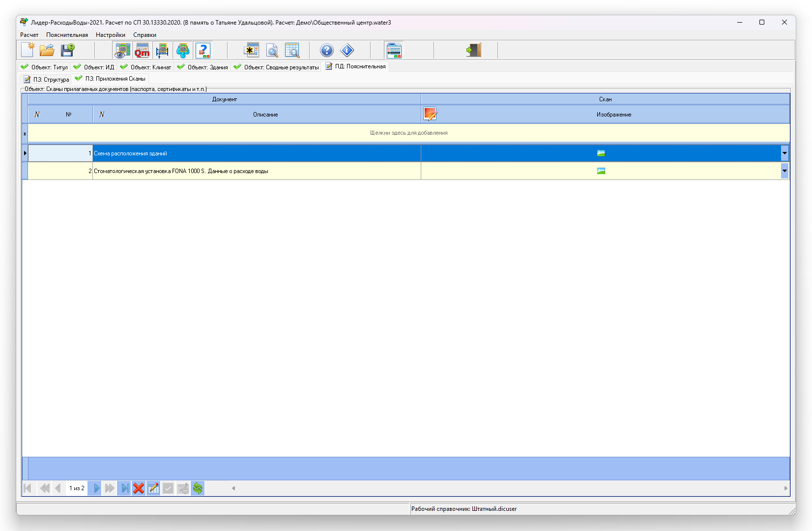Select the ПД: Пояснительная tab
The image size is (812, 531).
pos(356,66)
